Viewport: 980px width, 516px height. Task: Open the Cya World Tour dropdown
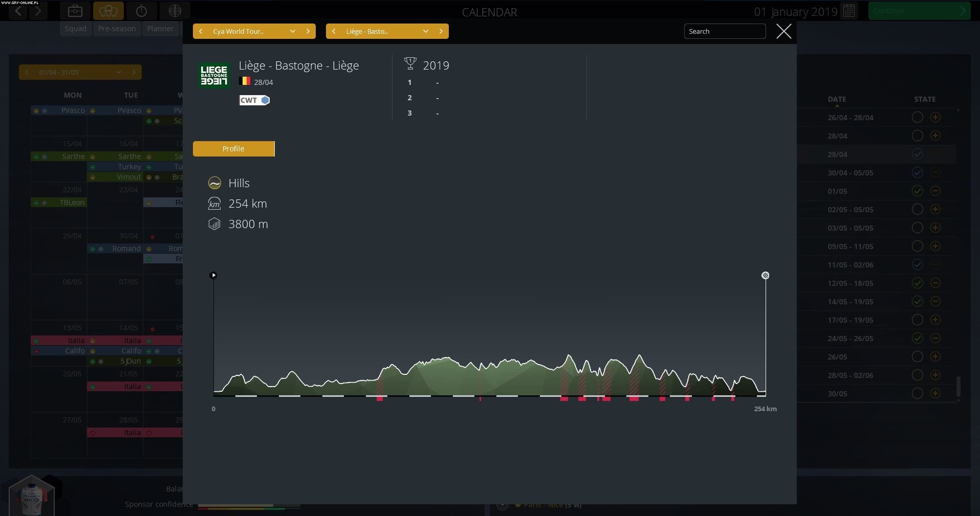[292, 31]
